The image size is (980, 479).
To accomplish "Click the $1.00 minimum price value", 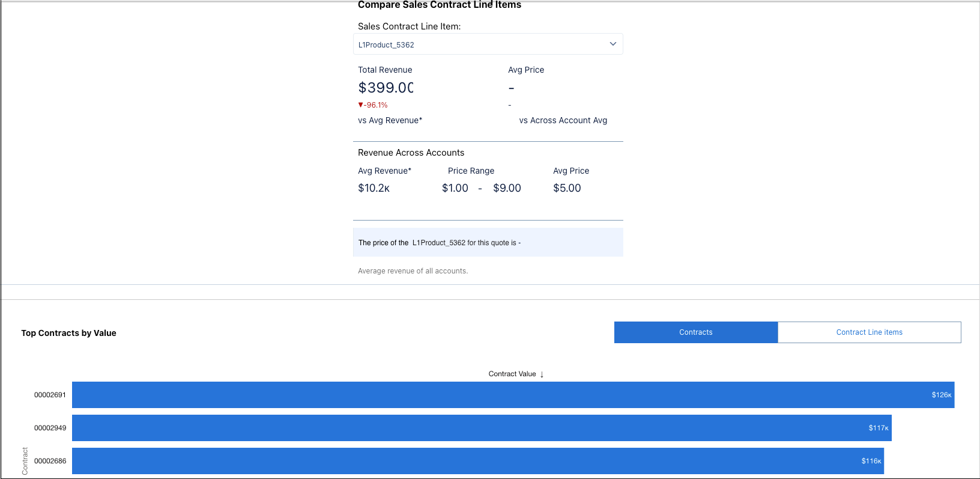I will coord(455,188).
